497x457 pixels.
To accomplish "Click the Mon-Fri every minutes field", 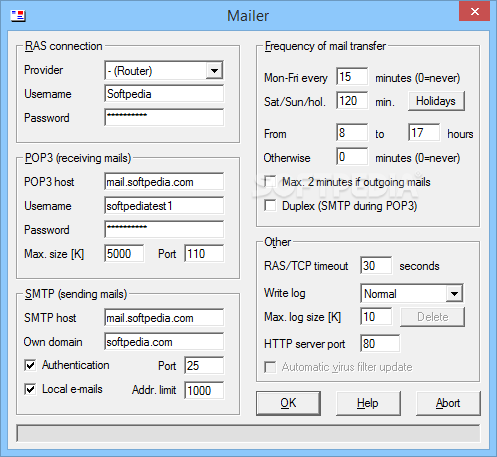I will [352, 77].
